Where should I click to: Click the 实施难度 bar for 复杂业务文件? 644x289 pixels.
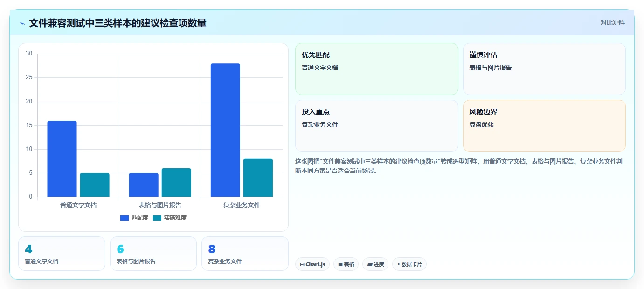(x=258, y=178)
